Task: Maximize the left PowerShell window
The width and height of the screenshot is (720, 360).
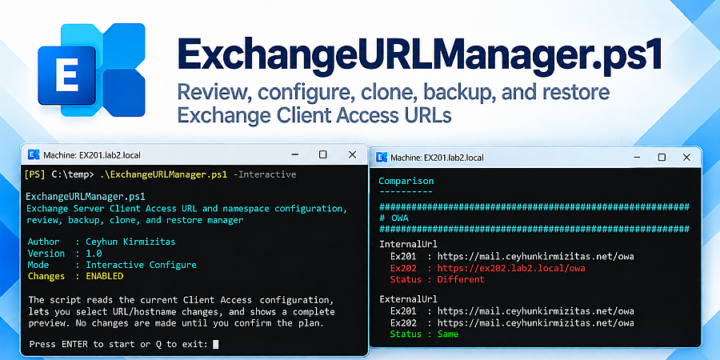Action: tap(323, 155)
